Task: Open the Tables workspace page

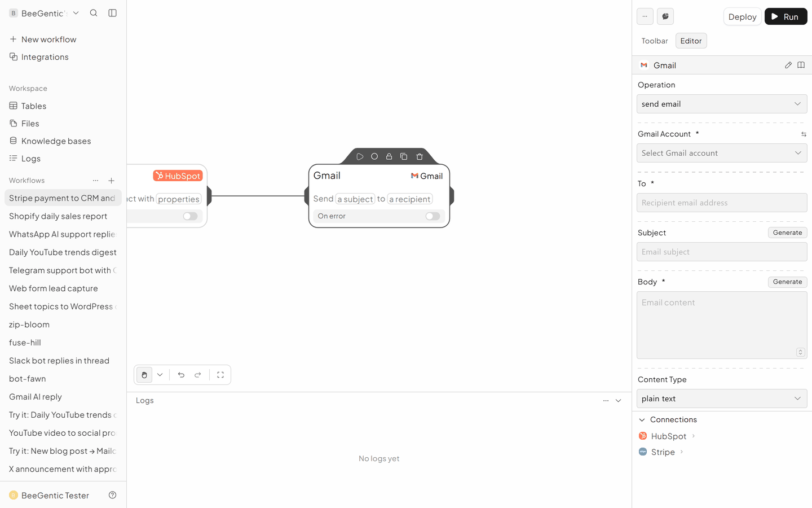Action: [x=63, y=106]
